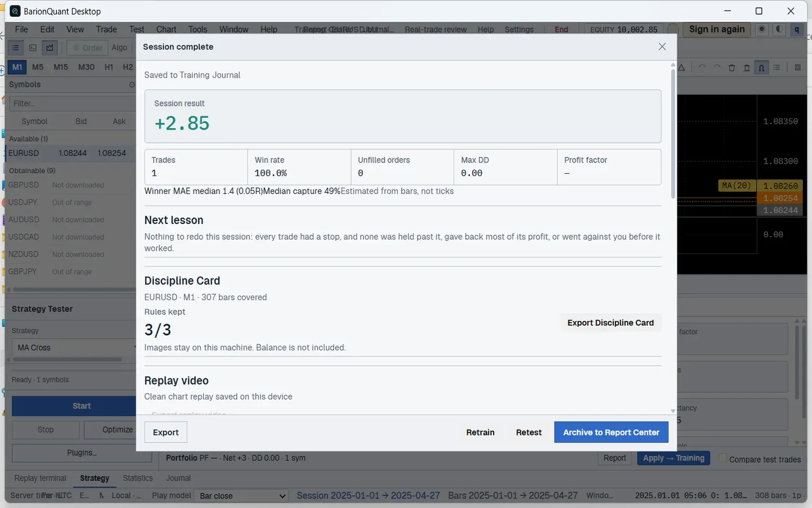Select the M5 timeframe
The height and width of the screenshot is (508, 812).
click(x=38, y=67)
